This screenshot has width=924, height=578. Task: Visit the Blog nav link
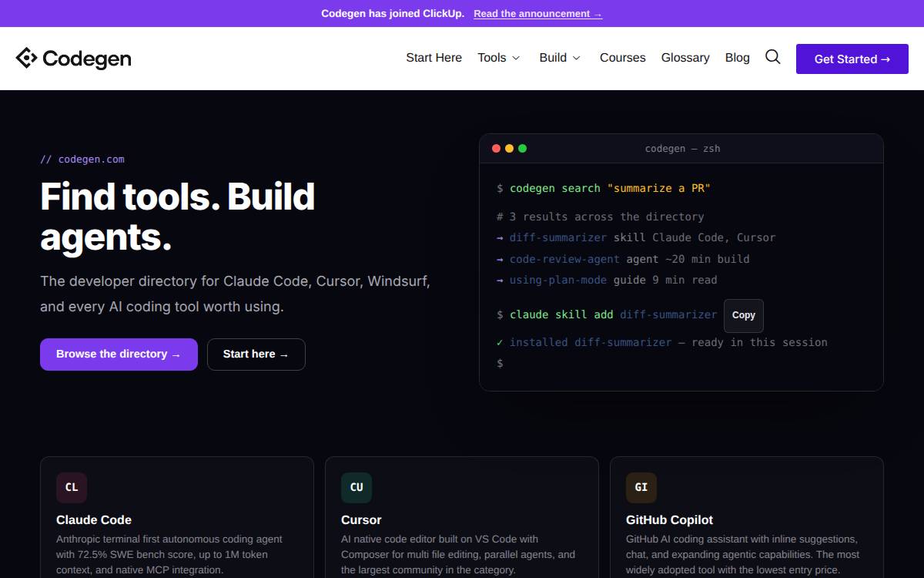[x=737, y=58]
